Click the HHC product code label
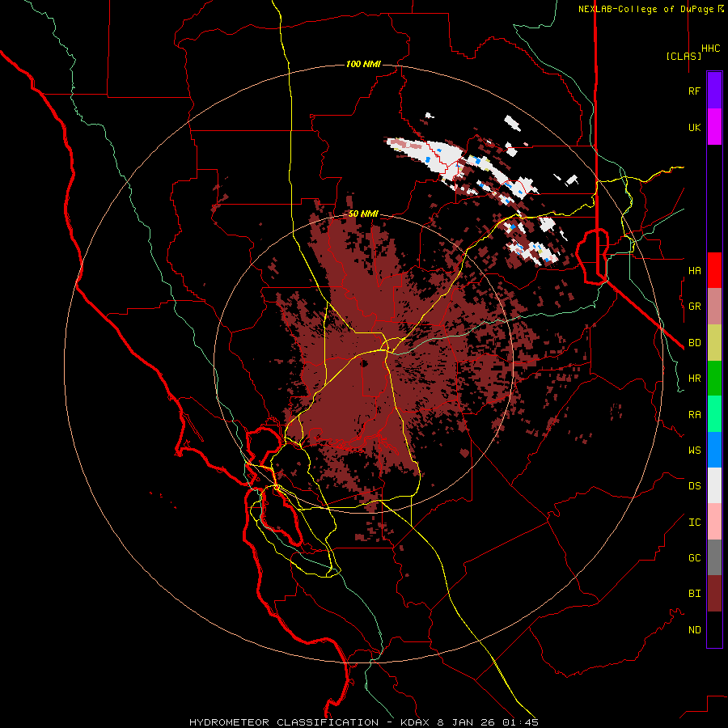The width and height of the screenshot is (728, 728). pyautogui.click(x=710, y=49)
